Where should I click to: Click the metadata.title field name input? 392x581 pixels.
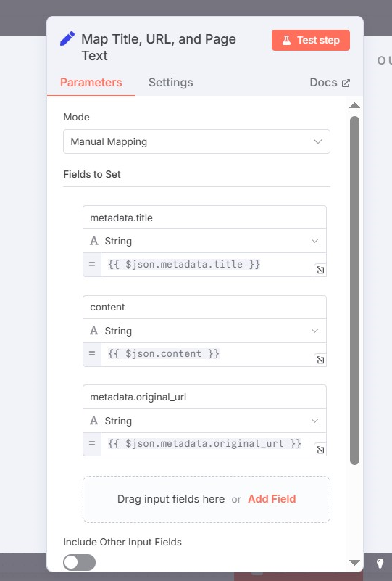pos(205,218)
